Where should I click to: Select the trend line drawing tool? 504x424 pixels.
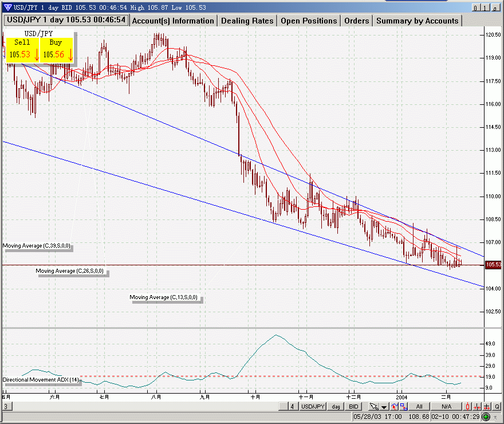pyautogui.click(x=395, y=406)
